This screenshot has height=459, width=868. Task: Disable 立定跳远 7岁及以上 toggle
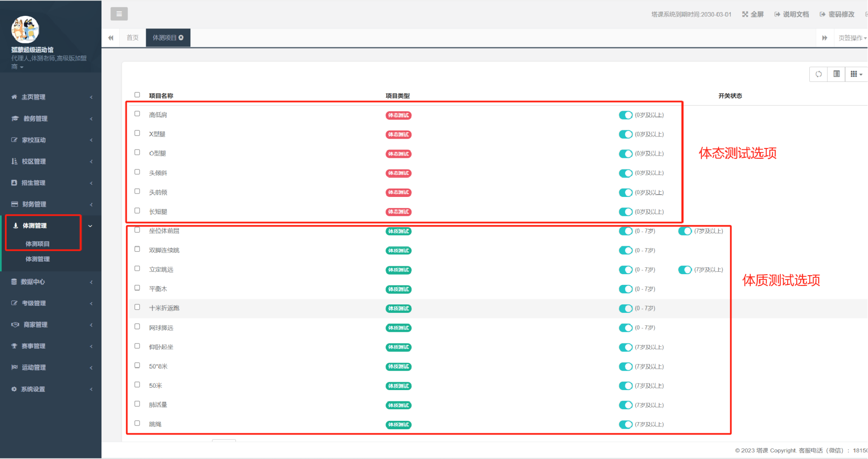point(685,270)
